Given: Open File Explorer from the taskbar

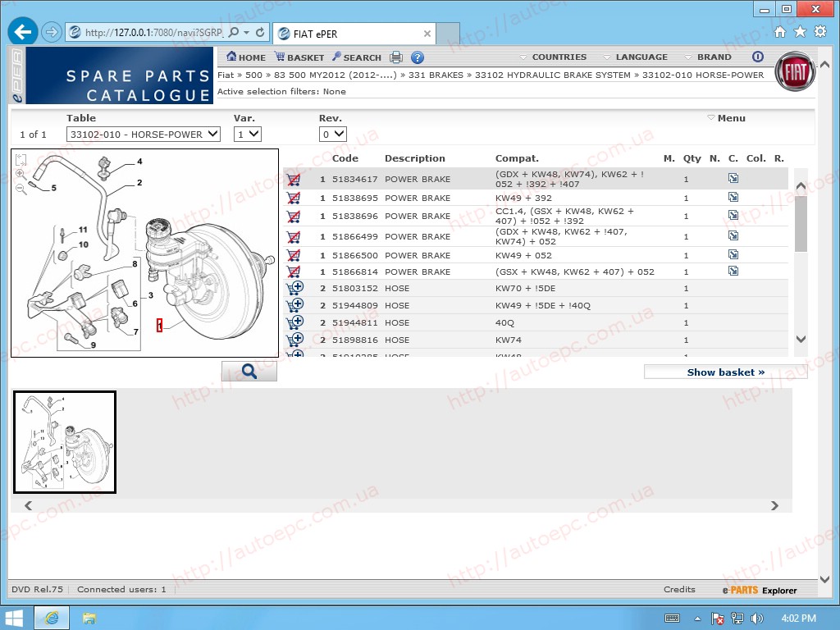Looking at the screenshot, I should point(89,619).
